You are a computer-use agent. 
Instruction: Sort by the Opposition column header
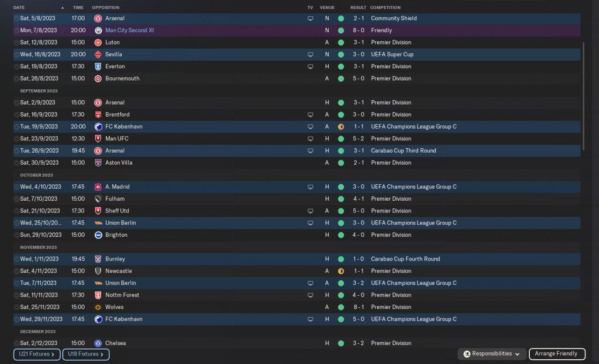coord(105,7)
